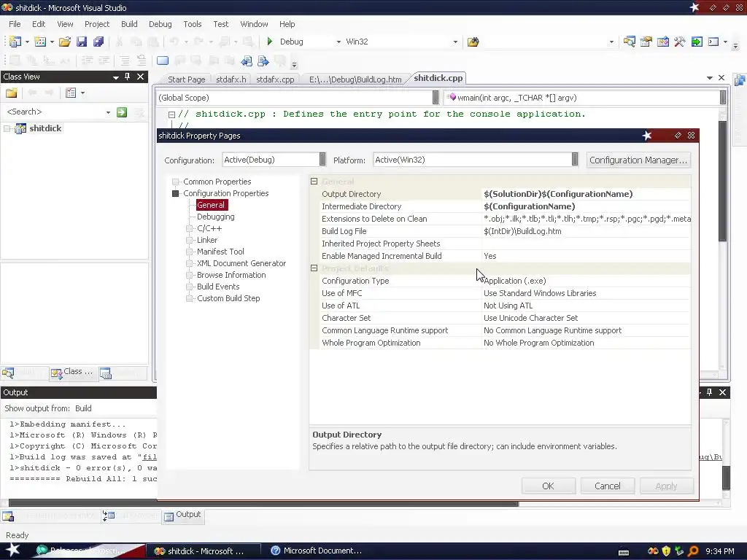Open the Configuration Active(Debug) combo box
This screenshot has width=747, height=560.
click(322, 160)
